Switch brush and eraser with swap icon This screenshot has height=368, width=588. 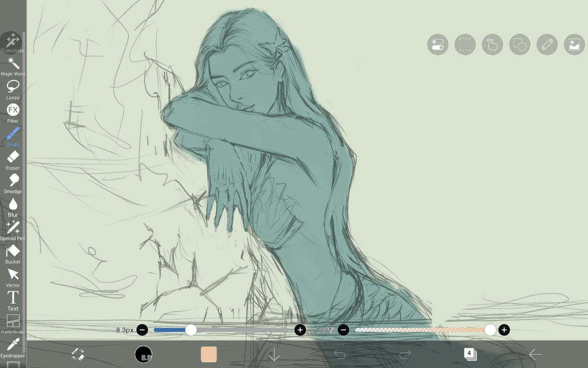78,354
